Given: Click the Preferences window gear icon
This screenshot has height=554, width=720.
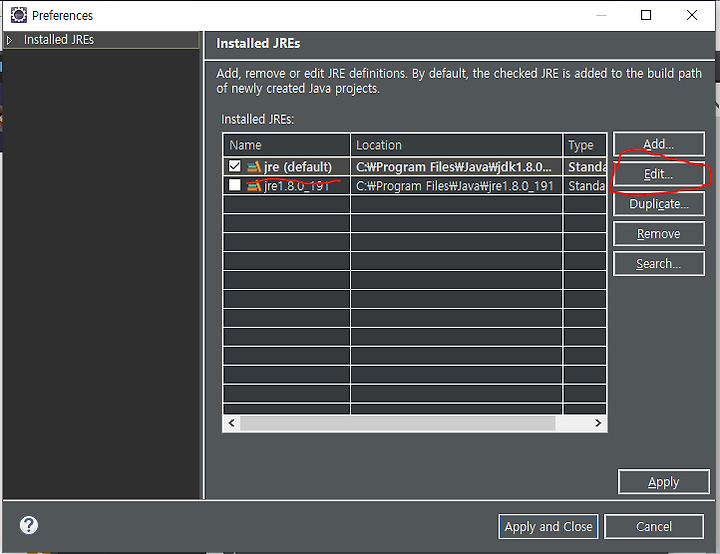Looking at the screenshot, I should point(19,15).
